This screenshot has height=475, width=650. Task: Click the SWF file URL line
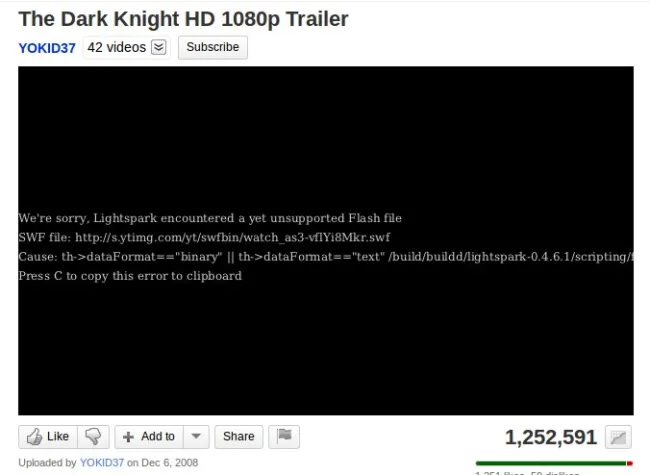coord(204,238)
